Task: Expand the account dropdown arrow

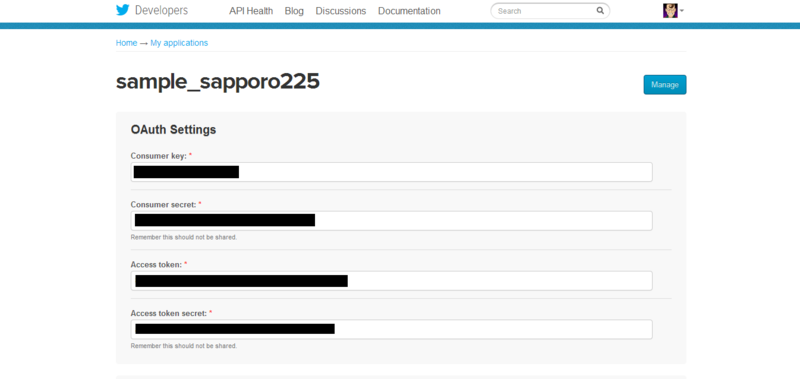Action: pos(682,11)
